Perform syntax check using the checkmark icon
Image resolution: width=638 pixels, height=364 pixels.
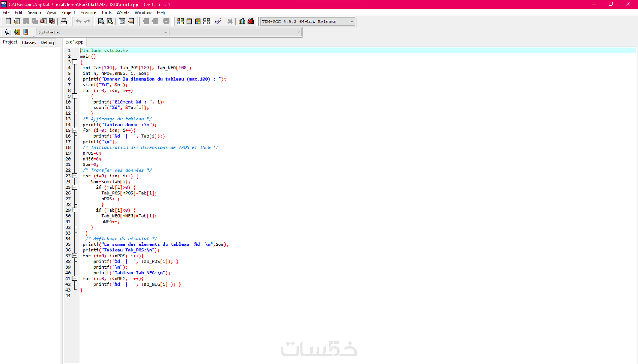[218, 21]
